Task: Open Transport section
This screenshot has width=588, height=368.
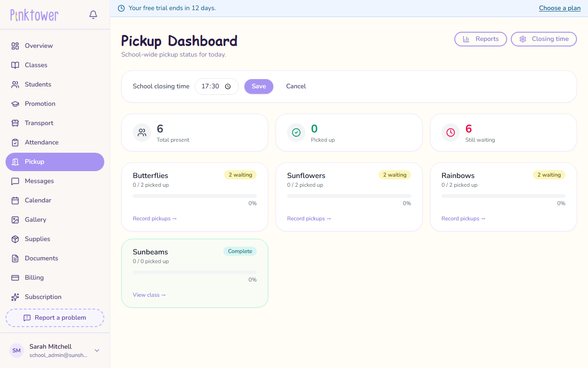Action: point(55,123)
